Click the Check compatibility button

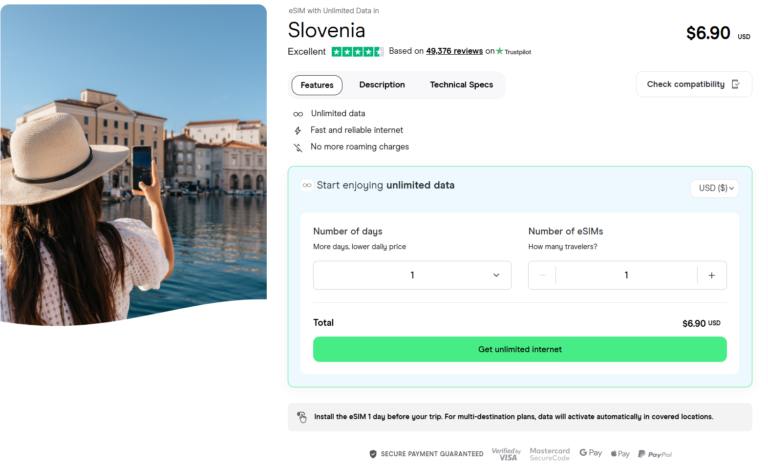click(x=693, y=84)
